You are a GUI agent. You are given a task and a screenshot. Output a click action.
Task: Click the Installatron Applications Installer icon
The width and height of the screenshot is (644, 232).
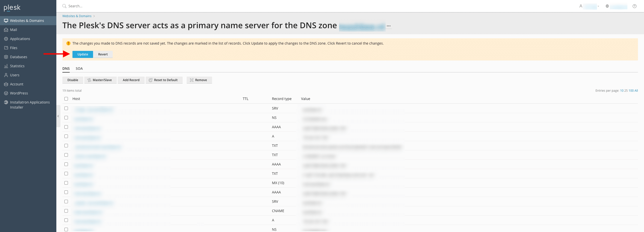pyautogui.click(x=6, y=102)
